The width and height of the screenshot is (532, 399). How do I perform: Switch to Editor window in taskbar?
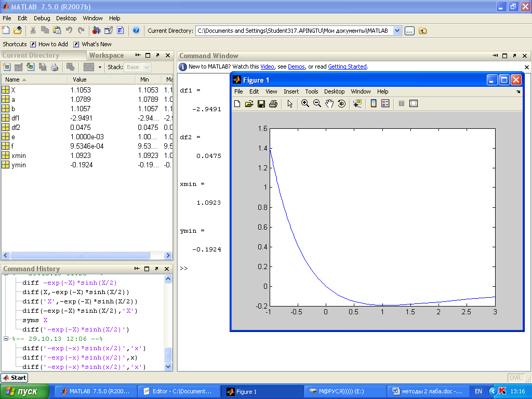pos(179,392)
